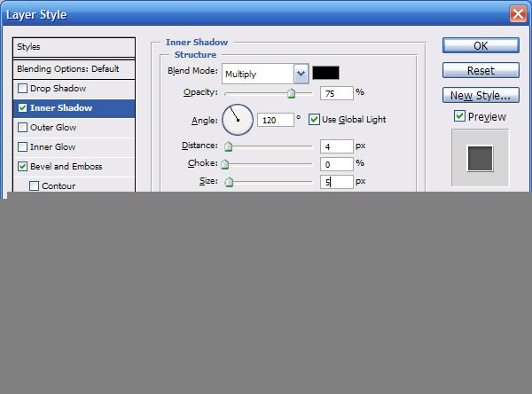This screenshot has height=394, width=532.
Task: Uncheck the Bevel and Emboss checkbox
Action: [22, 167]
